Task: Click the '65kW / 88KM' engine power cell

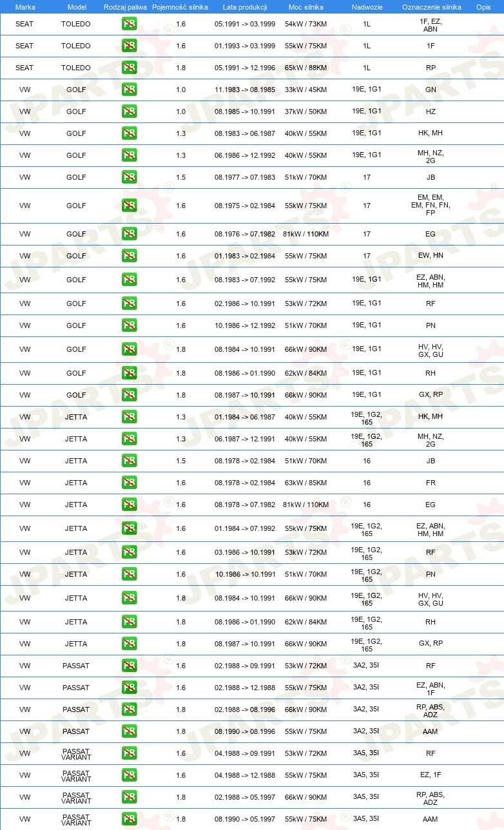Action: point(305,68)
